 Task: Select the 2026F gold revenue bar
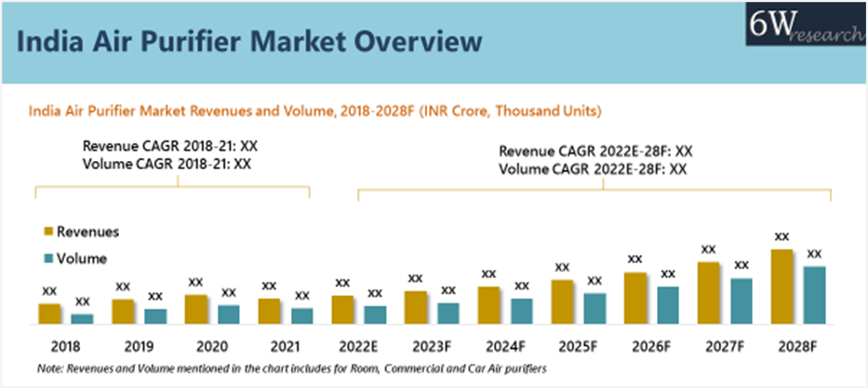point(635,298)
